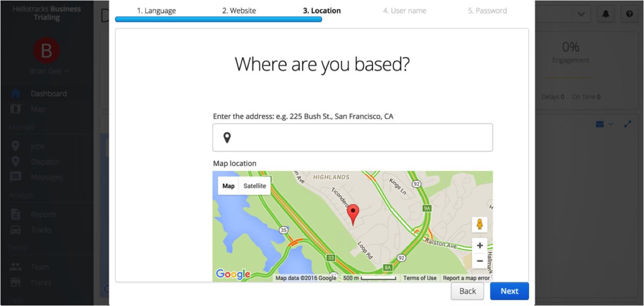Go to step 1. Language
The image size is (644, 306).
pos(156,11)
